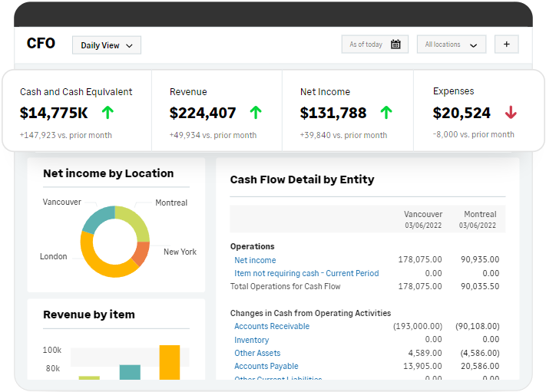Select the orange New York donut segment

point(141,252)
